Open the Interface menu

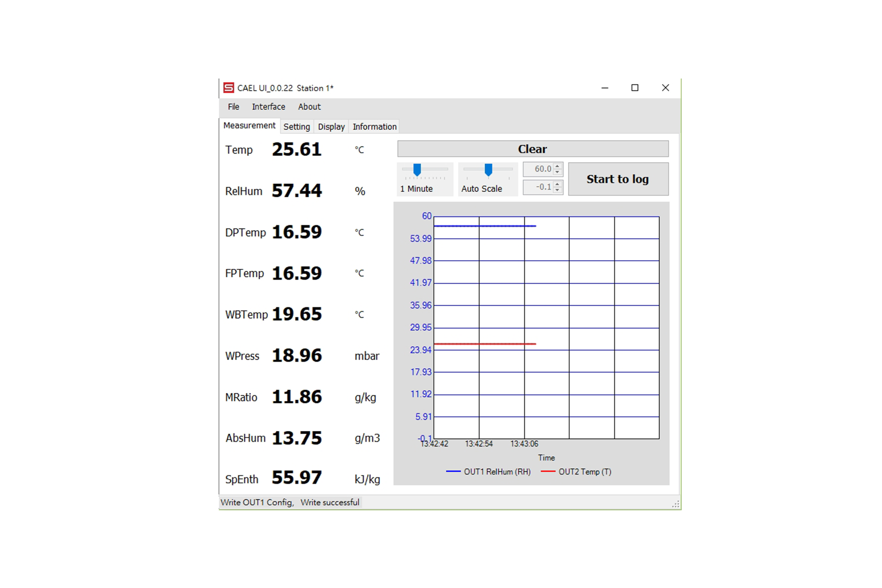click(269, 107)
